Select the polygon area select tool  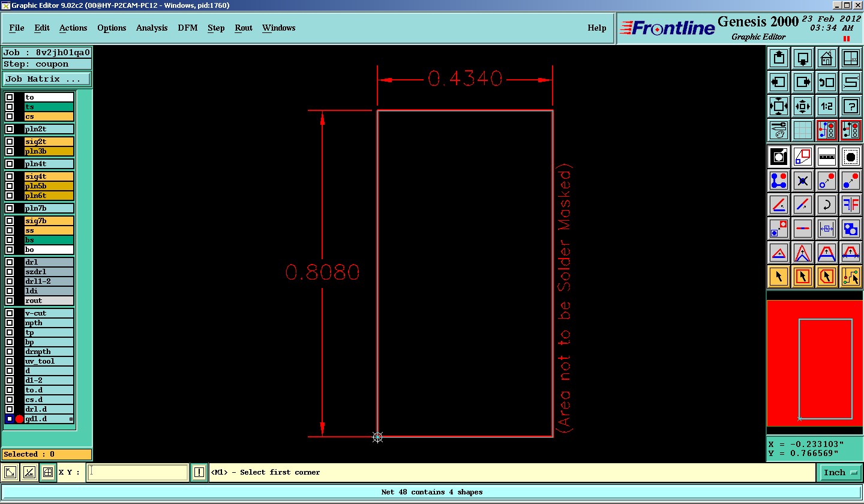827,277
